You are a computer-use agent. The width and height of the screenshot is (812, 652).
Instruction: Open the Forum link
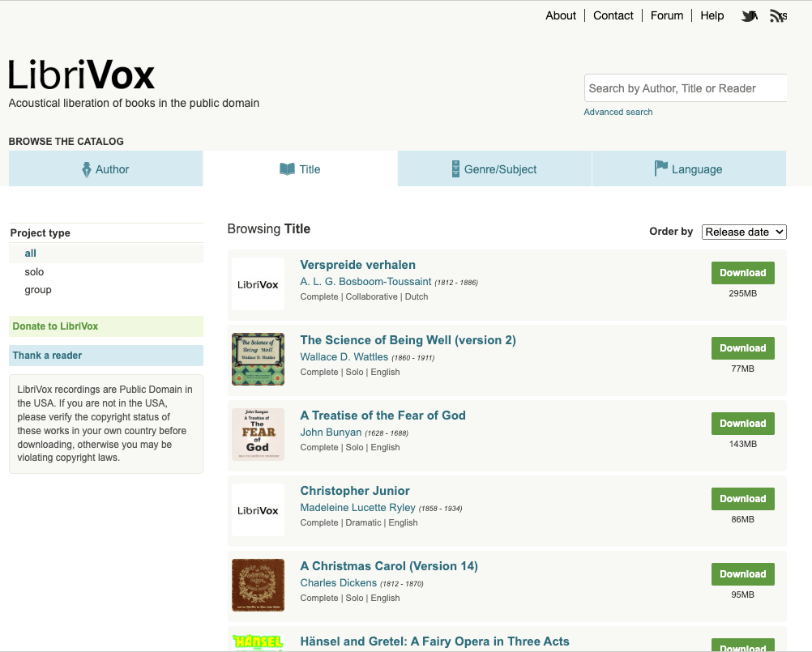667,15
